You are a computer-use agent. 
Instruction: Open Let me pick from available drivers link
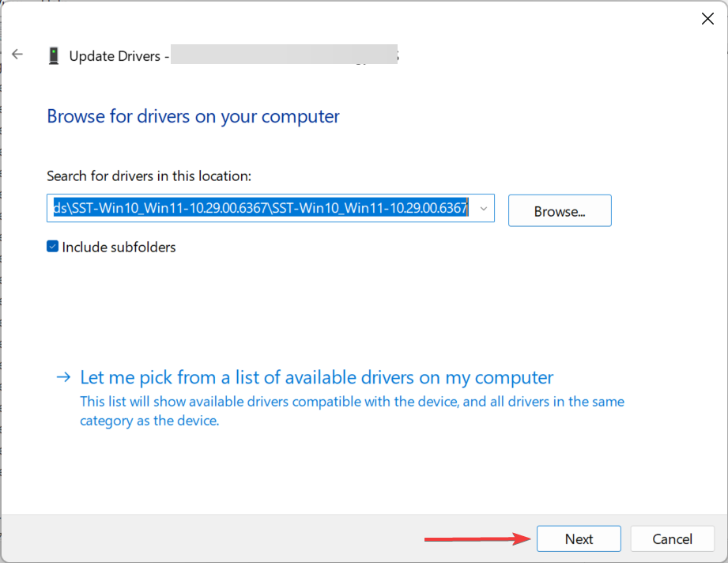tap(316, 377)
